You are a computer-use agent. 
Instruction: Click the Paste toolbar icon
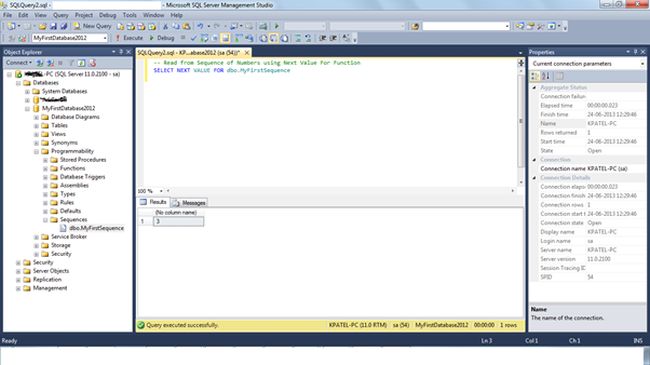pyautogui.click(x=187, y=26)
